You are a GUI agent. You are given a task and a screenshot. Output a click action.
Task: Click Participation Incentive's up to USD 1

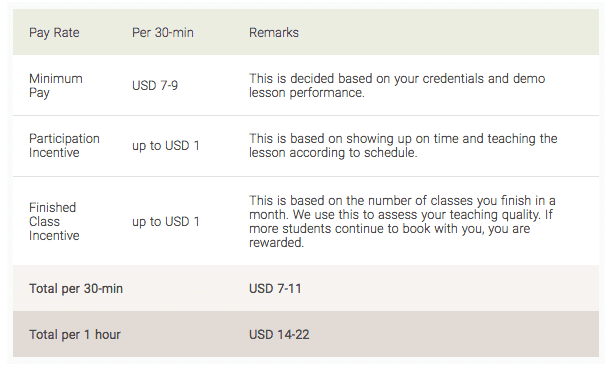[165, 146]
